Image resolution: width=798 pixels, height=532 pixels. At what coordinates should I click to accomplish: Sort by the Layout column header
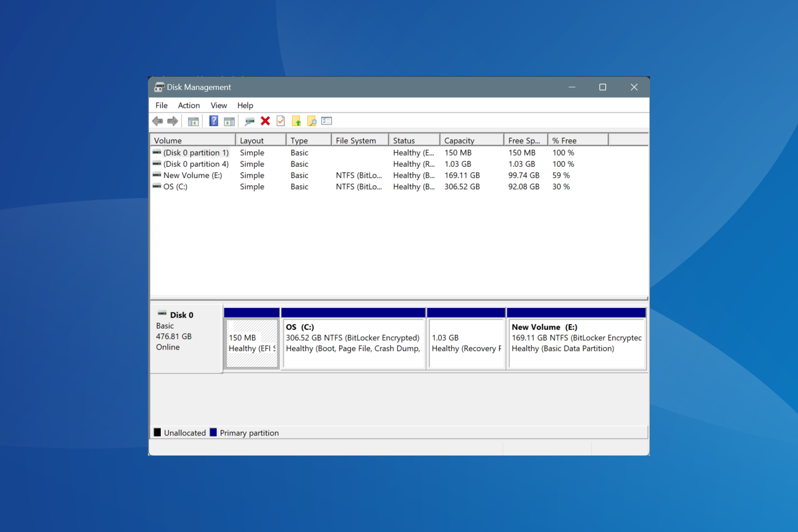[261, 140]
